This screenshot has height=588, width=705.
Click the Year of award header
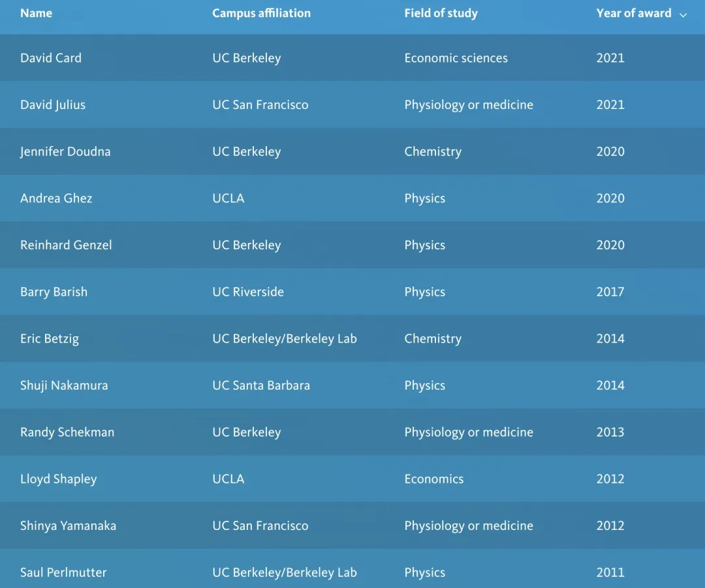coord(633,13)
